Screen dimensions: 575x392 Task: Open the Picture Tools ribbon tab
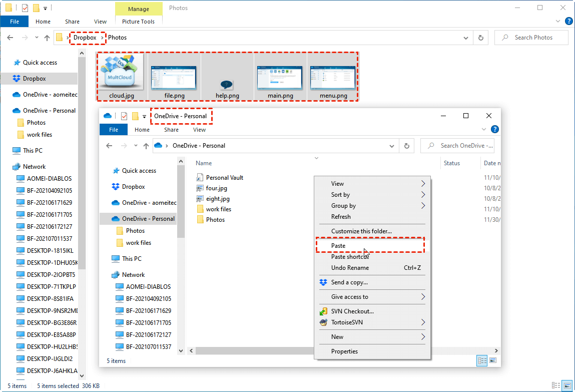point(138,22)
